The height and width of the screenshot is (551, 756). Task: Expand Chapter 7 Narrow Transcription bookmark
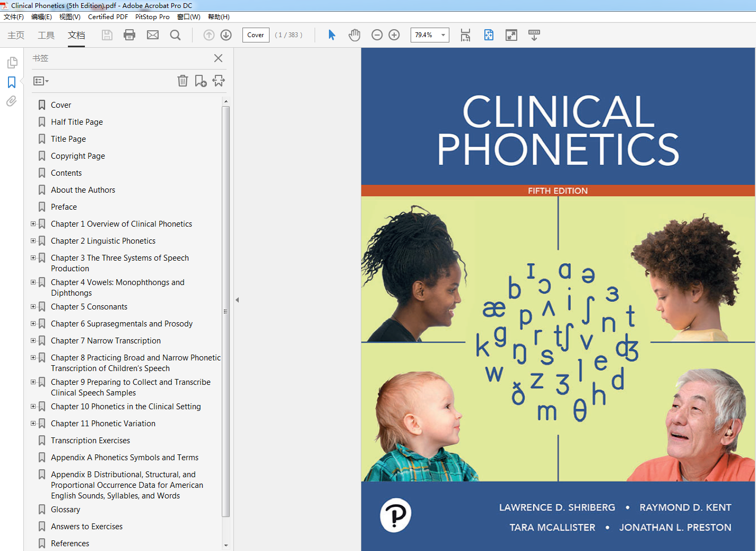[33, 341]
